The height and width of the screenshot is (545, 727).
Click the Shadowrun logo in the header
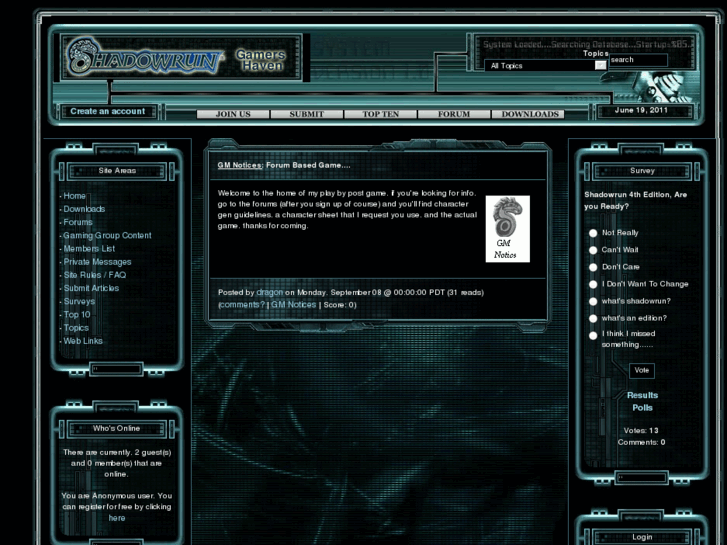point(145,57)
